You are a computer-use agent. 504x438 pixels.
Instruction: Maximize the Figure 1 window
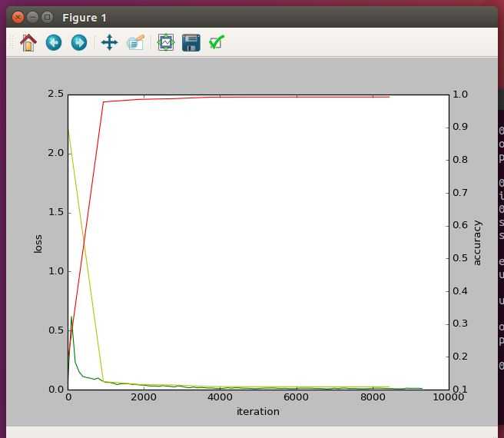pos(47,17)
